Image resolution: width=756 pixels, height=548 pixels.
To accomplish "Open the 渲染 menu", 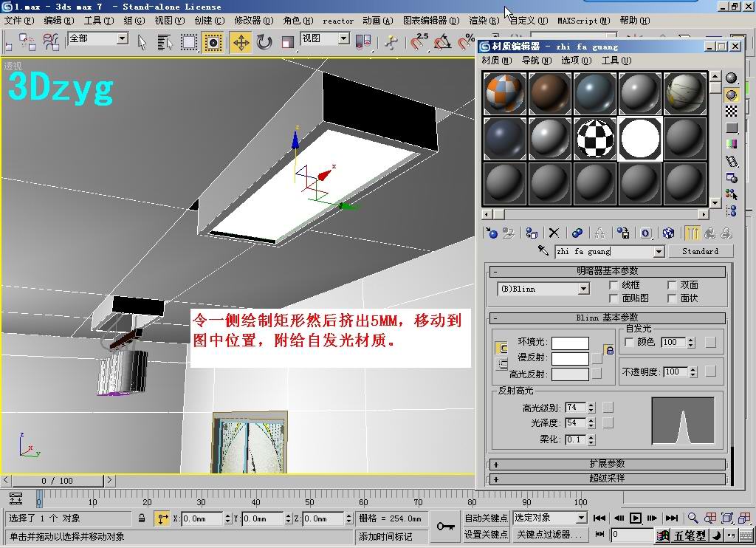I will [482, 21].
